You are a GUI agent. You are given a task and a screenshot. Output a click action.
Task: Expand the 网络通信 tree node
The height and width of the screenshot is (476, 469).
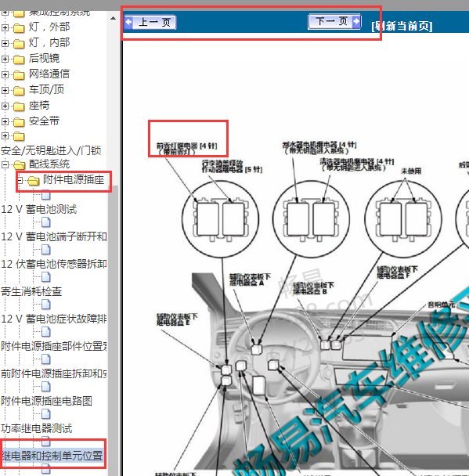(x=5, y=74)
